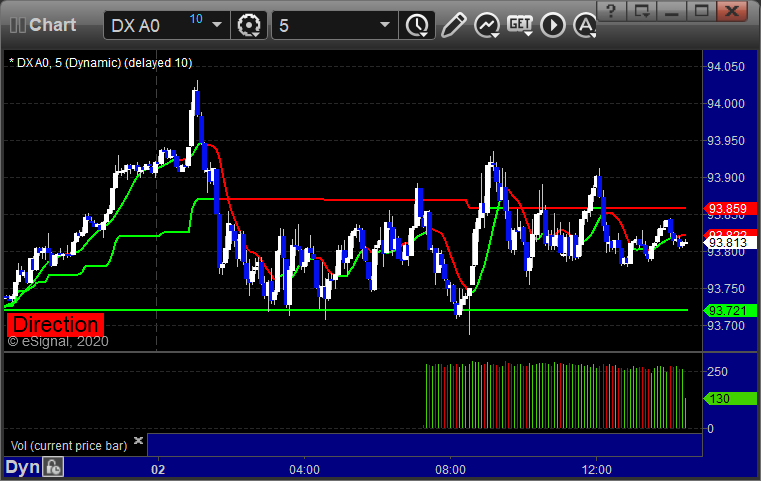The image size is (761, 481).
Task: Open the studies line-chart icon
Action: pos(487,25)
